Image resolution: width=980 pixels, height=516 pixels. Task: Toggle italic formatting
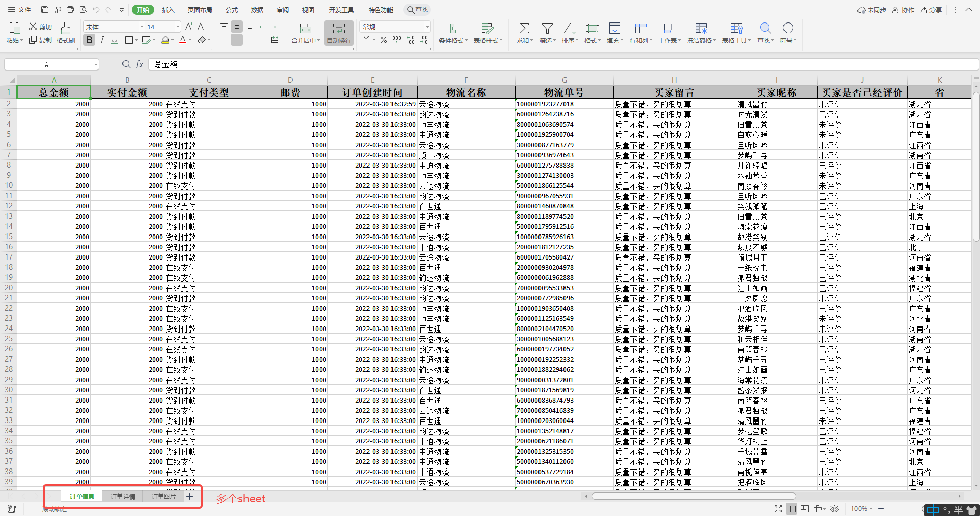(102, 40)
